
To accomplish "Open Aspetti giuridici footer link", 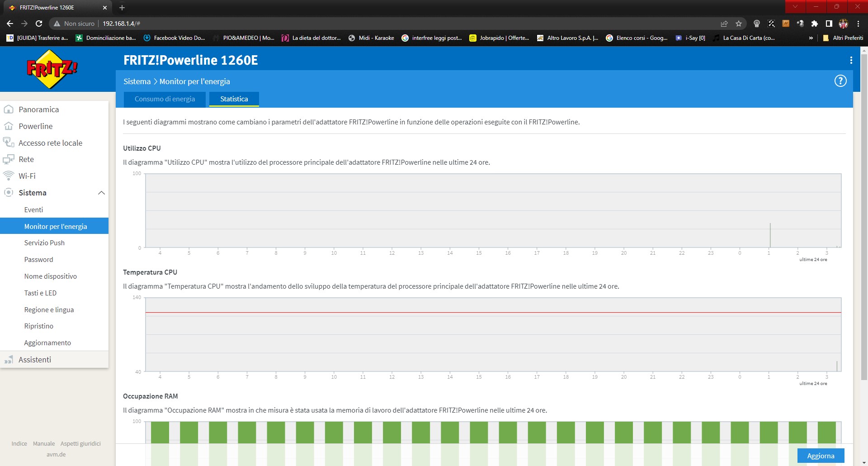I will [x=80, y=443].
